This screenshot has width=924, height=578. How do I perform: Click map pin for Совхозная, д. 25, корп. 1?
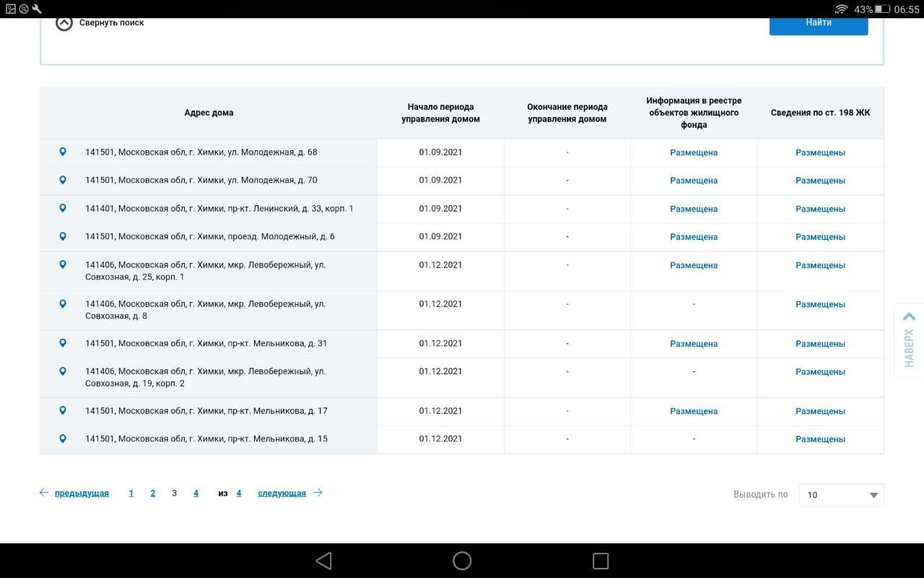point(63,264)
